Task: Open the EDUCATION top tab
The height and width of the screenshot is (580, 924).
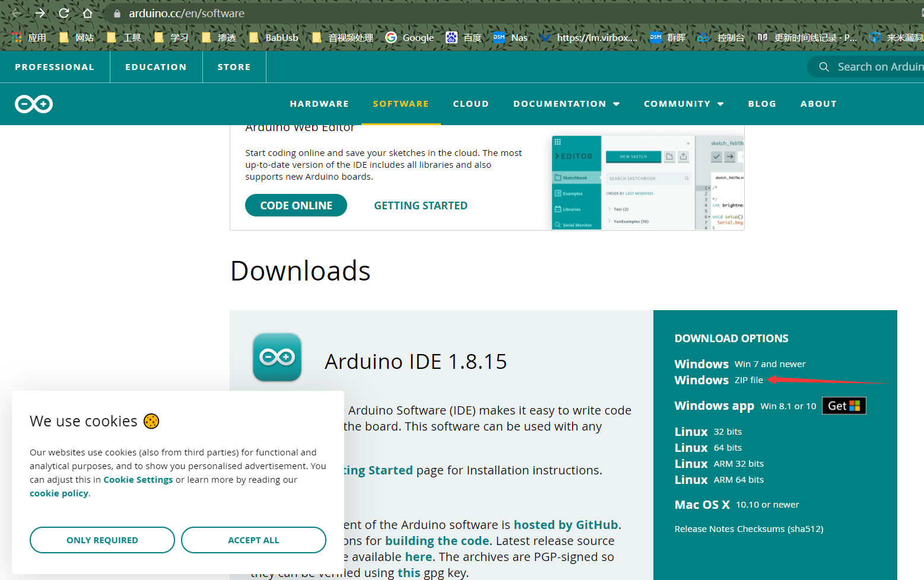Action: pyautogui.click(x=156, y=67)
